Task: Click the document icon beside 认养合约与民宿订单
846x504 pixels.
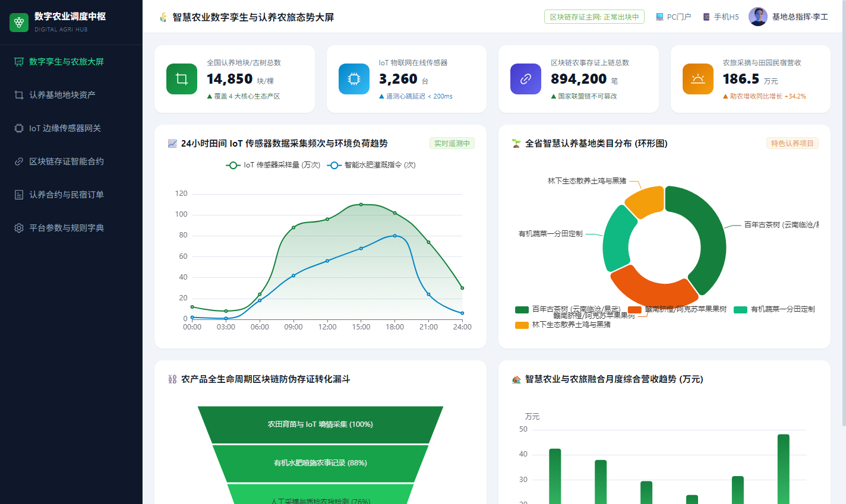Action: coord(19,195)
